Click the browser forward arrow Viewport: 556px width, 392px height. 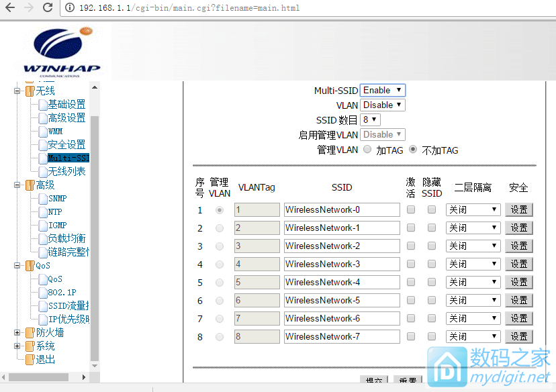click(28, 8)
